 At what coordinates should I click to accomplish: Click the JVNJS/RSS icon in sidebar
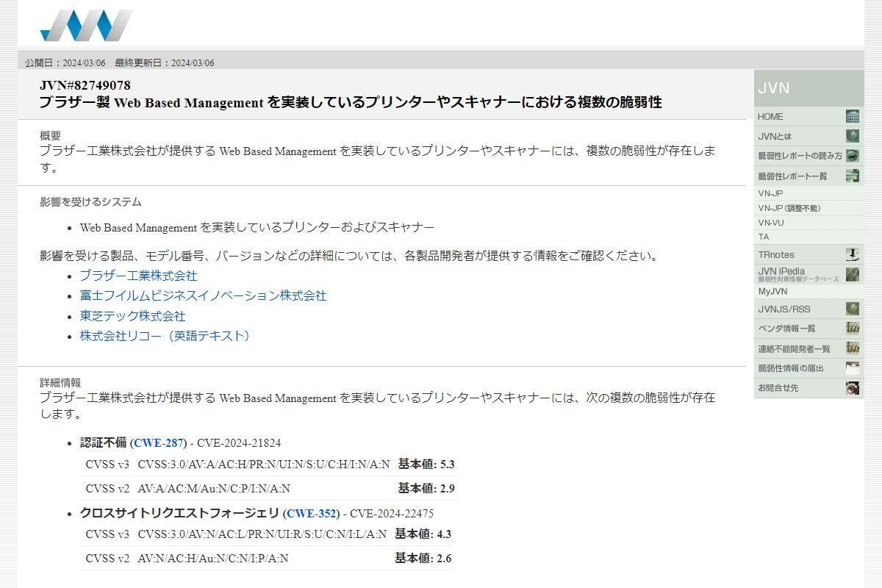click(853, 309)
